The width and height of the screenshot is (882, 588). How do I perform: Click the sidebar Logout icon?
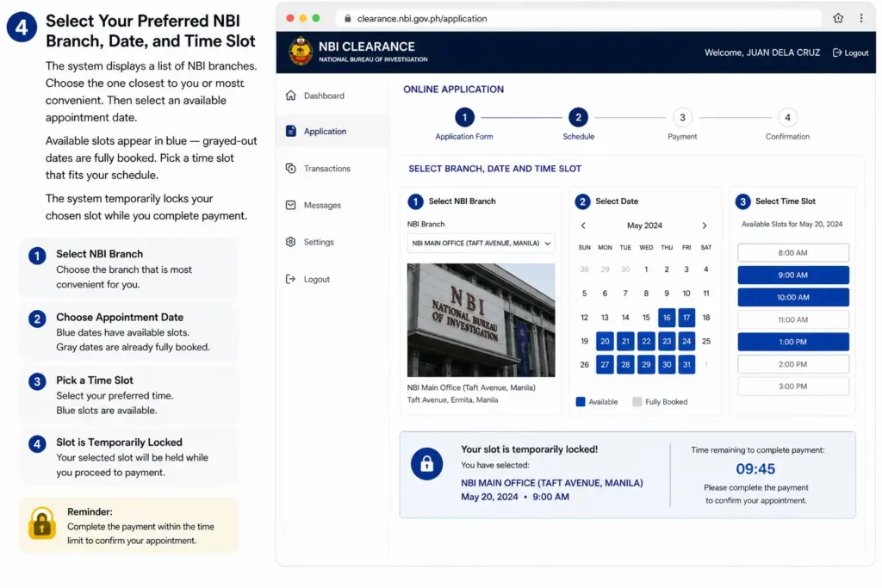290,279
